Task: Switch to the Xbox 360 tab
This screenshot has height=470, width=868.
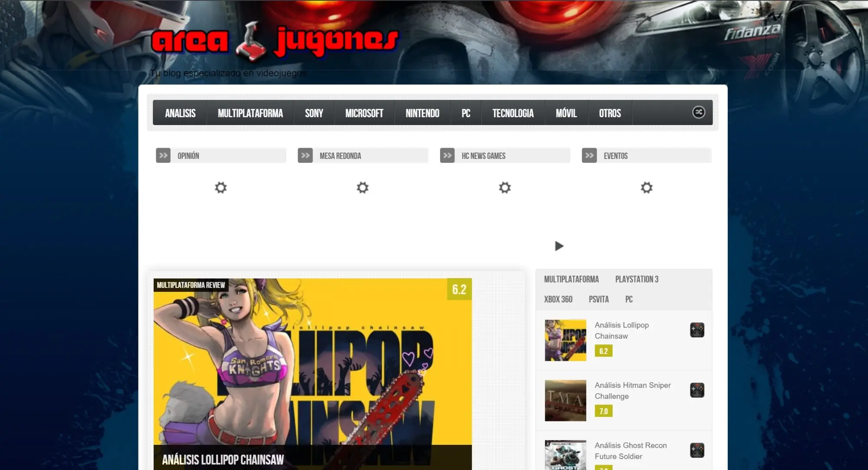Action: point(558,299)
